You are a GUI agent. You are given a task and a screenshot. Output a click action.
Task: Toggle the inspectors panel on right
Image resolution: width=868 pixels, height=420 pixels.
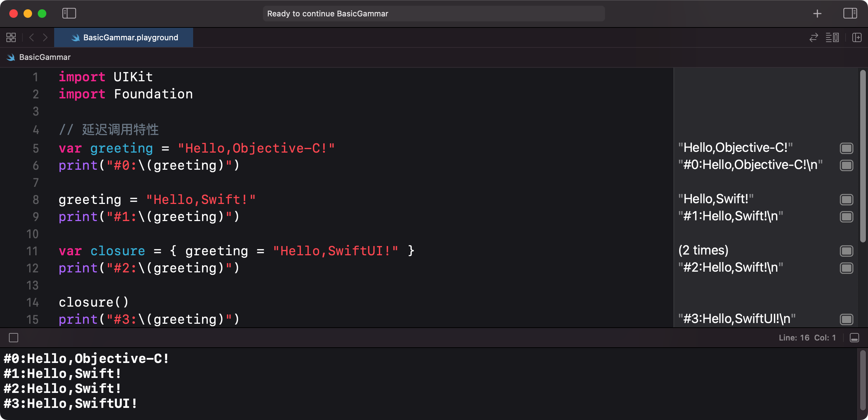pyautogui.click(x=850, y=14)
